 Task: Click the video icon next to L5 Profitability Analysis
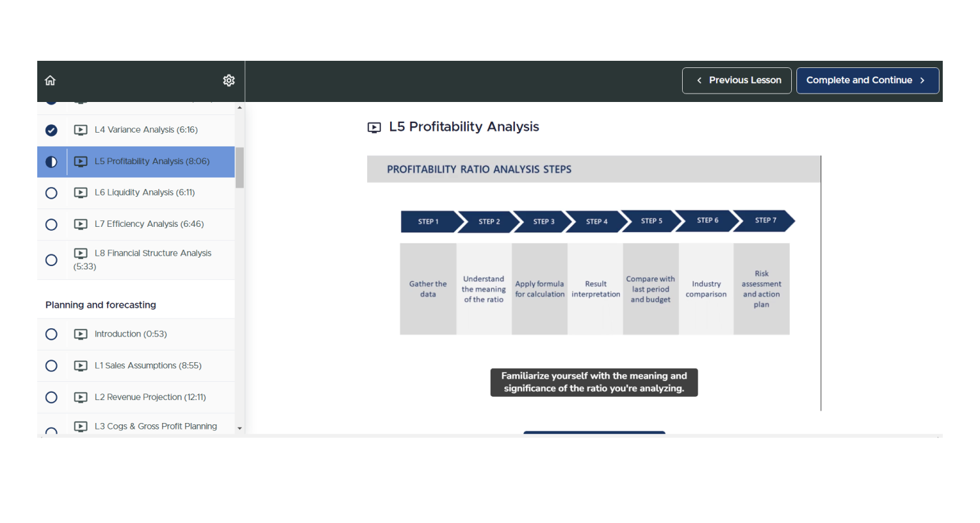pos(80,161)
